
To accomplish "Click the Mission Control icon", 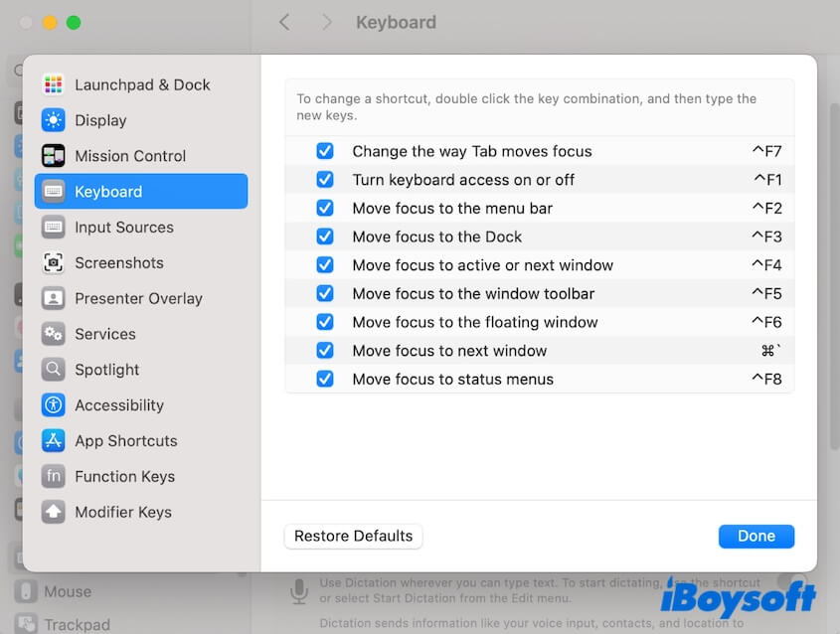I will [x=53, y=156].
